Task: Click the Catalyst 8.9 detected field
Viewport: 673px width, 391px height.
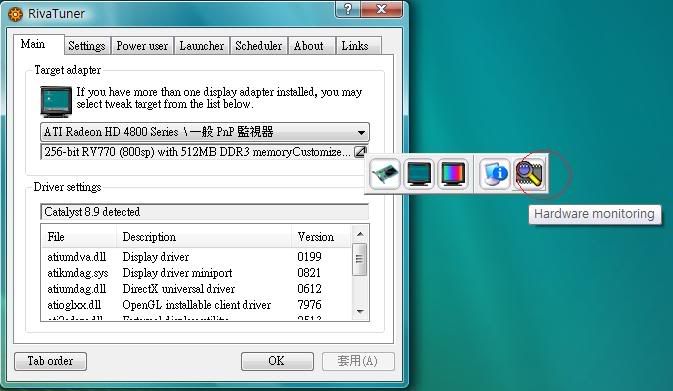Action: coord(205,212)
